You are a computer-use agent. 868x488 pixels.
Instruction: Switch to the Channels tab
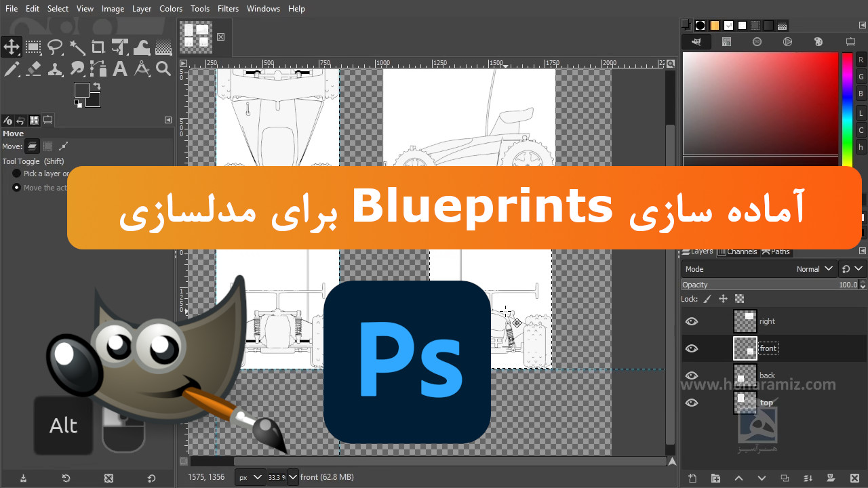coord(737,251)
